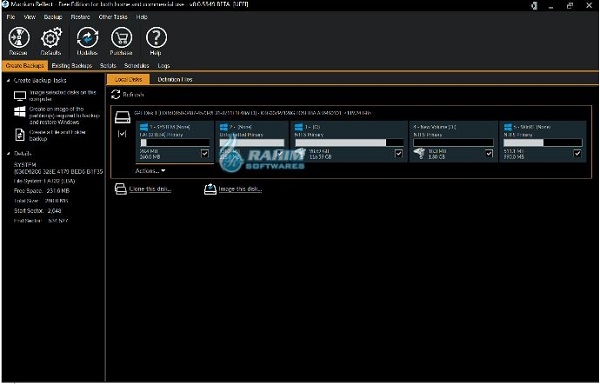The height and width of the screenshot is (384, 600).
Task: Collapse the Create Backup Tasks section
Action: point(8,81)
